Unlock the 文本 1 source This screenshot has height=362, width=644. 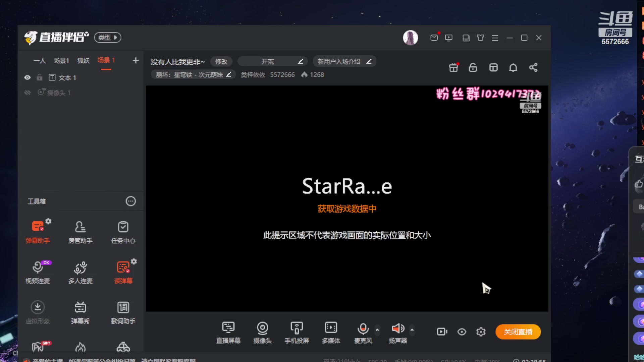pyautogui.click(x=40, y=77)
